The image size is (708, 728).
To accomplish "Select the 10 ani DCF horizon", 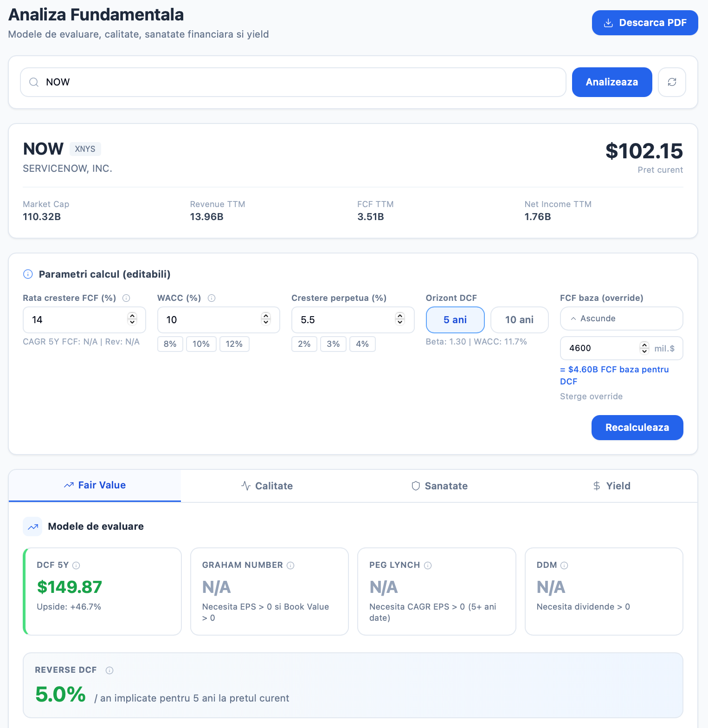I will tap(520, 320).
